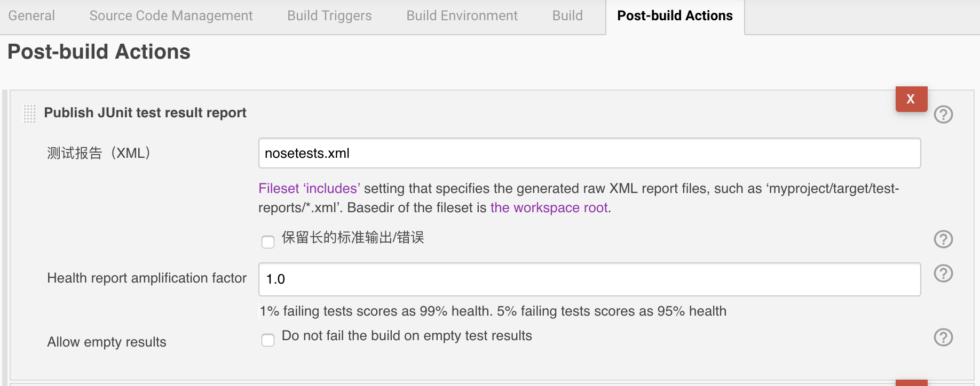Follow the Fileset 'includes' link
The image size is (980, 386).
coord(309,189)
